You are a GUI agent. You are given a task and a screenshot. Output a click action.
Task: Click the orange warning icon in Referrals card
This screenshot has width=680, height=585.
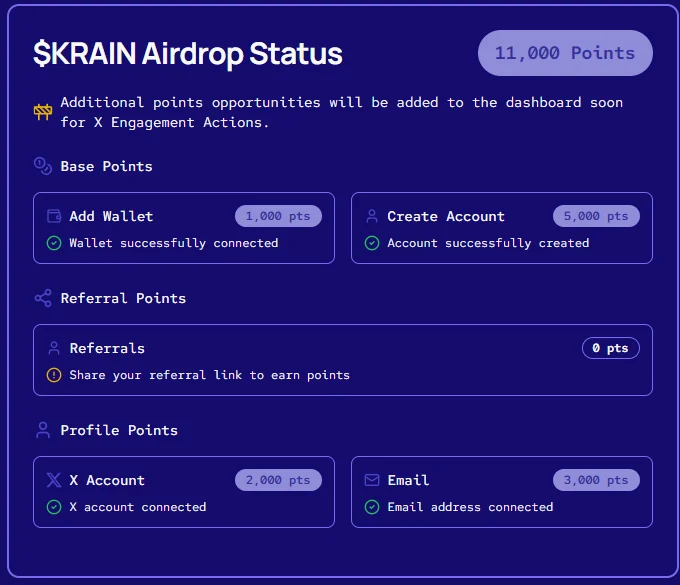click(x=54, y=375)
